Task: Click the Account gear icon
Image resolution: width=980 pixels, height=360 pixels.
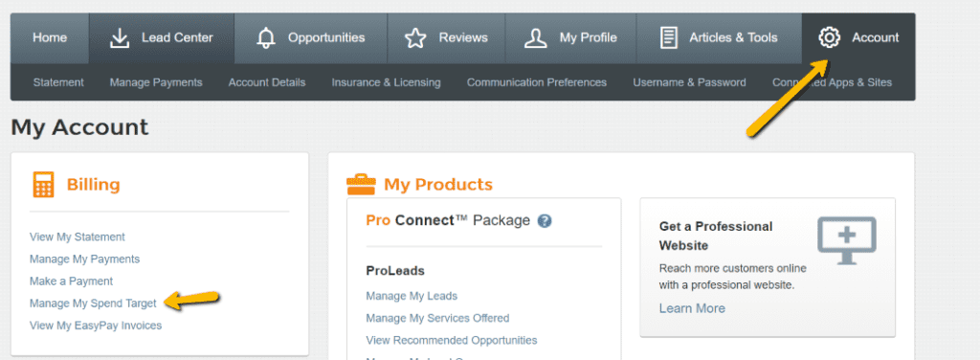Action: 830,37
